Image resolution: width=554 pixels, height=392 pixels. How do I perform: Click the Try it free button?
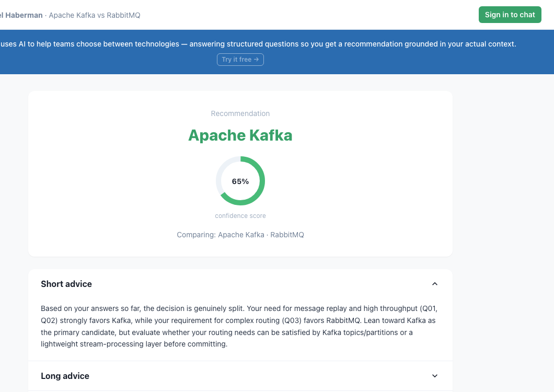coord(240,60)
